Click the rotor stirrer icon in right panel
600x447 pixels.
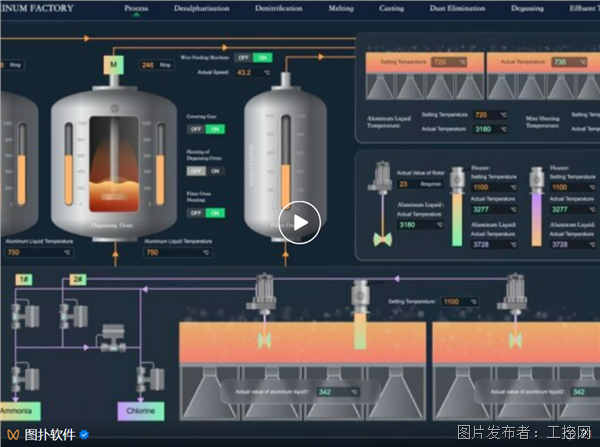click(382, 204)
